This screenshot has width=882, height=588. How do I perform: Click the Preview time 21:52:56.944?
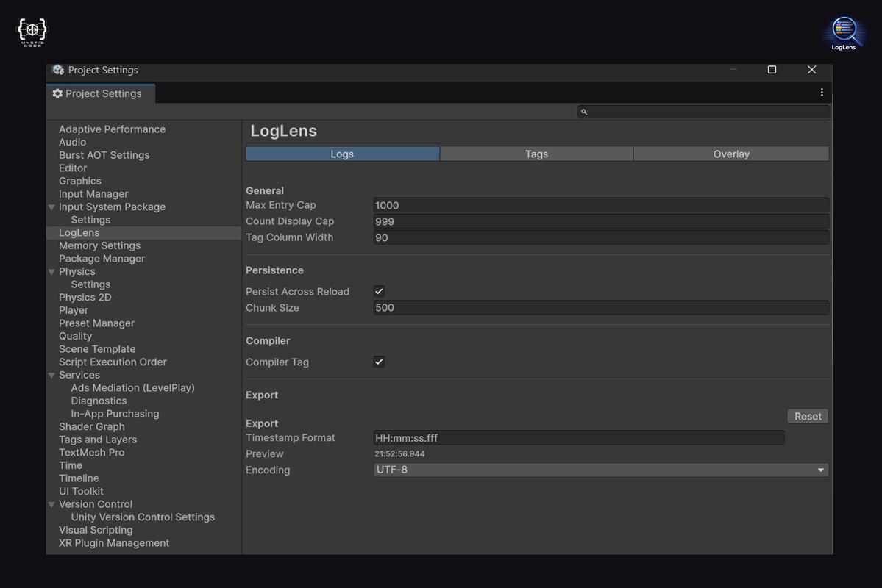(399, 453)
